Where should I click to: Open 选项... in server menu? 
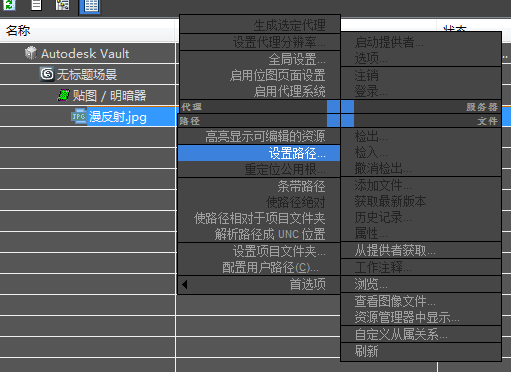pos(421,58)
